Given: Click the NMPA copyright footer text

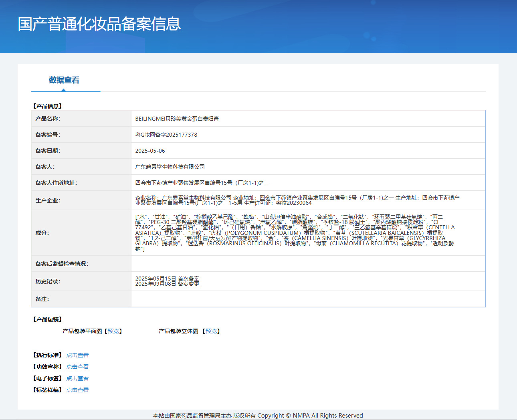Looking at the screenshot, I should click(x=258, y=416).
